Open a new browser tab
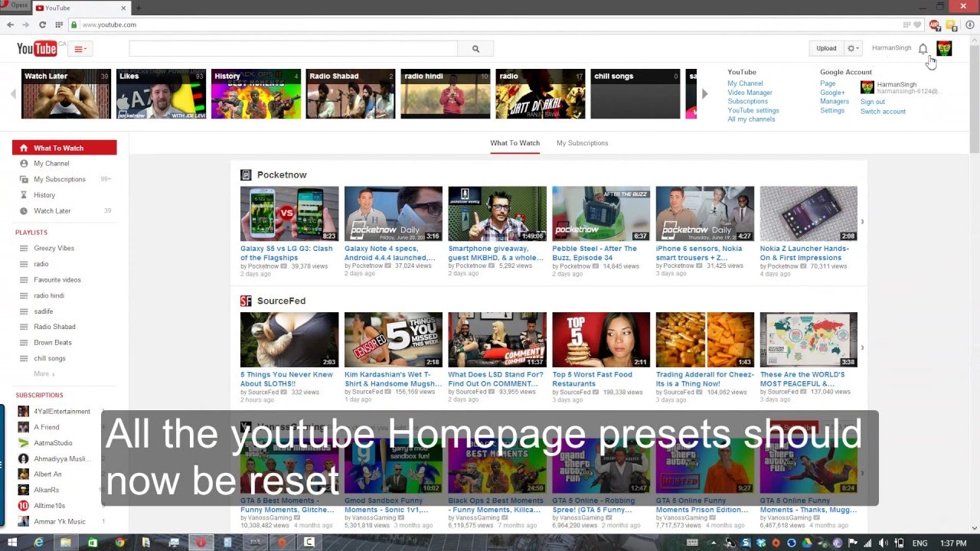This screenshot has width=980, height=551. coord(139,8)
